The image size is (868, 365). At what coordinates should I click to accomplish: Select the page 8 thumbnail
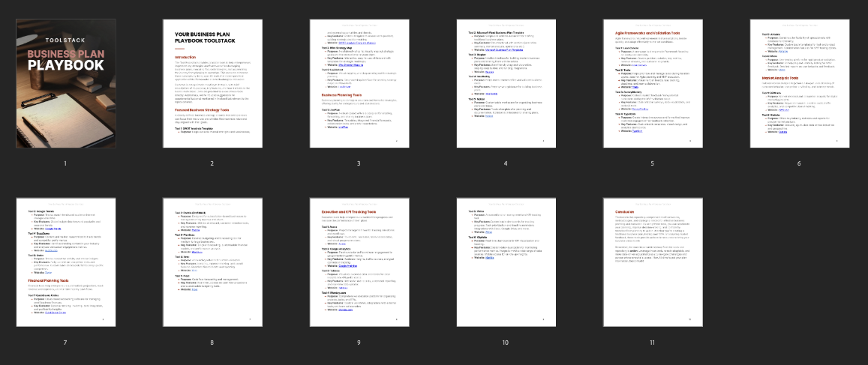212,262
